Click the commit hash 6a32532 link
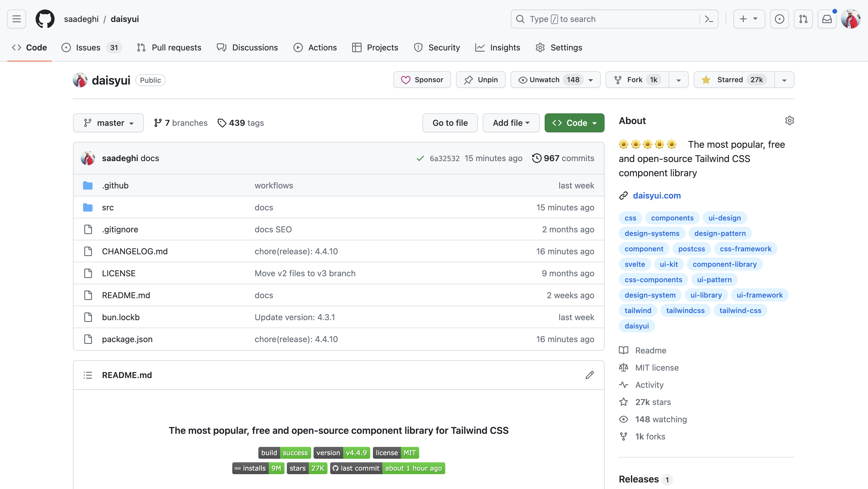Viewport: 868px width, 489px height. click(x=445, y=158)
